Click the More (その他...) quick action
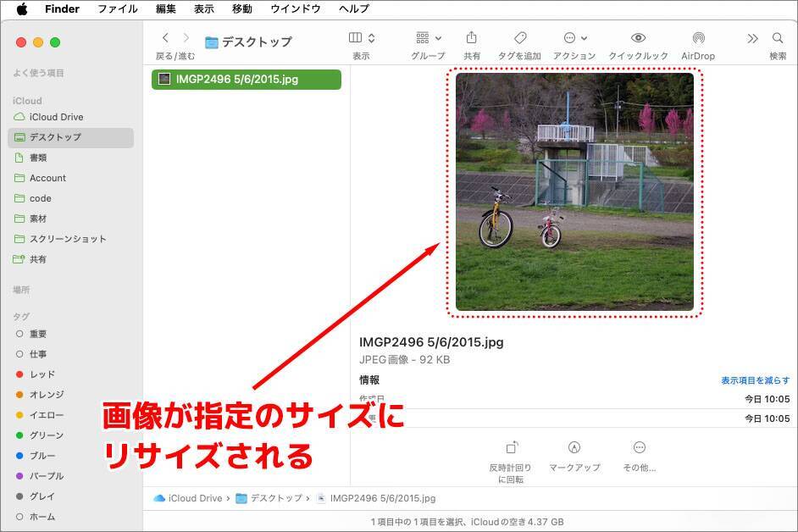 coord(639,447)
